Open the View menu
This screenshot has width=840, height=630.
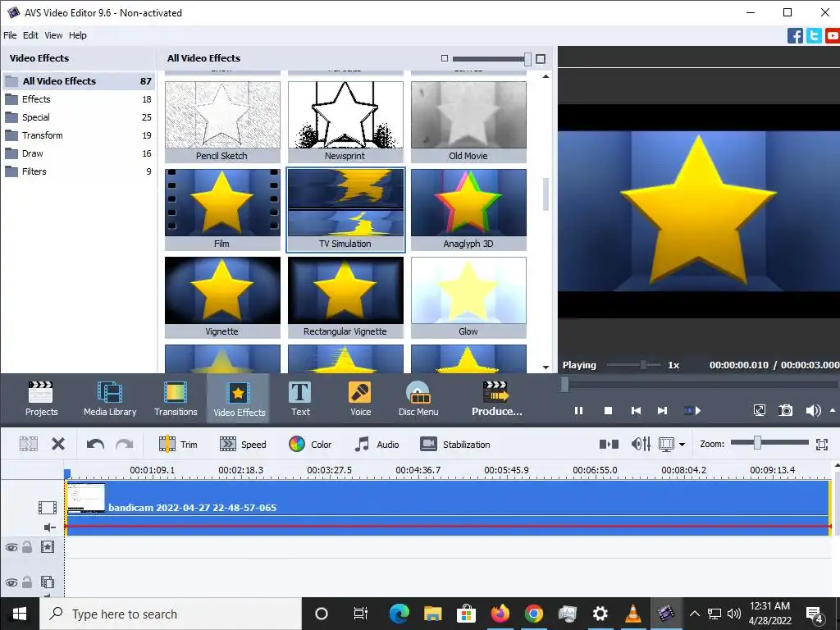tap(53, 35)
